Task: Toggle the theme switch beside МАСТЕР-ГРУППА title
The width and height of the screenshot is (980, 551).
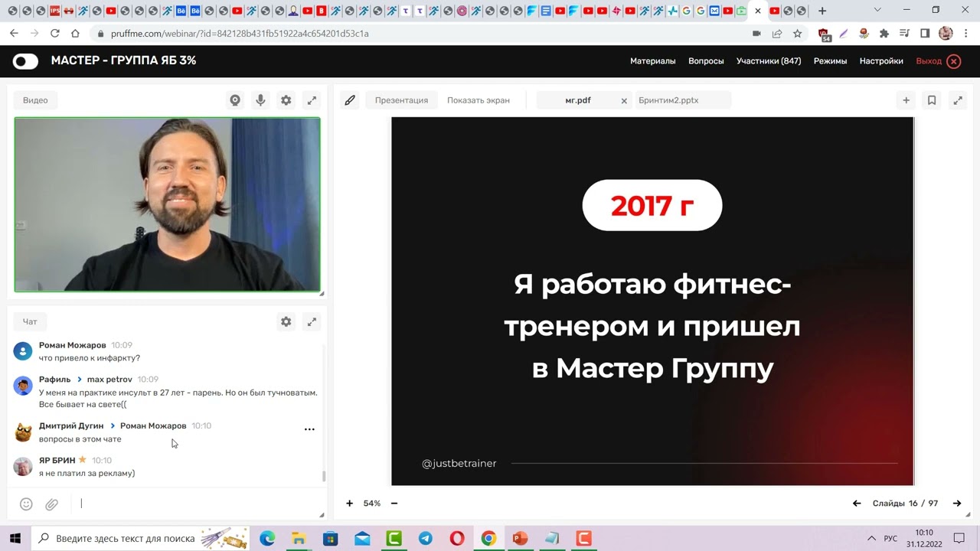Action: [25, 61]
